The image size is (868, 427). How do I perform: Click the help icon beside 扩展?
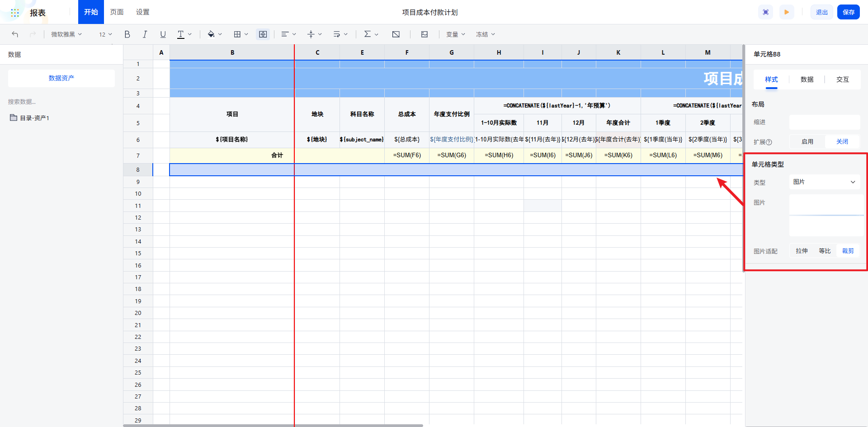coord(769,142)
